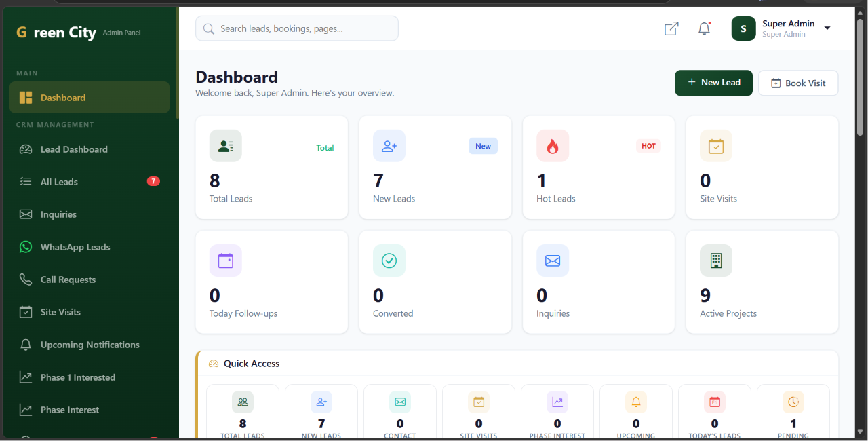868x441 pixels.
Task: Click the Phase Interest chart icon
Action: point(26,410)
